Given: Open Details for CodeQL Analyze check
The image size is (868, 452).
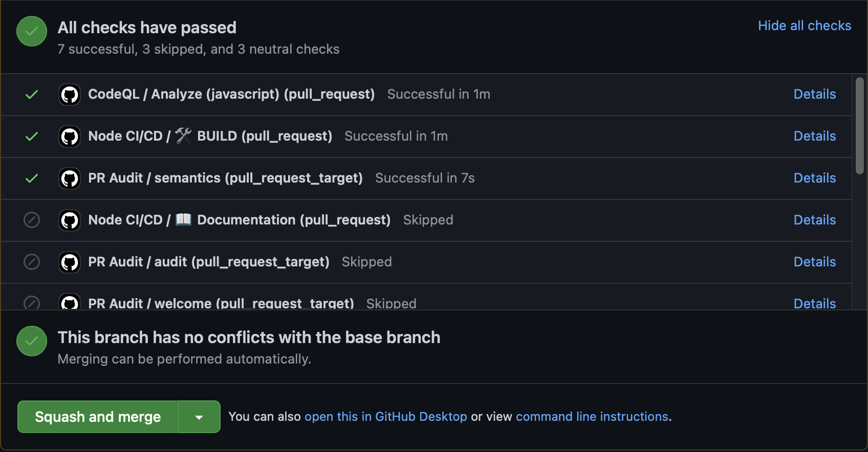Looking at the screenshot, I should (814, 95).
